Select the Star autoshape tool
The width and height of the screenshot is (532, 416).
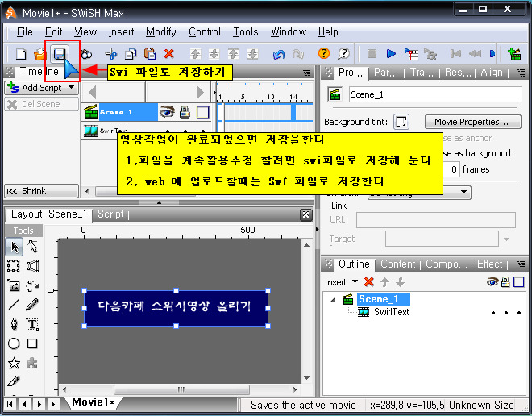[x=14, y=363]
